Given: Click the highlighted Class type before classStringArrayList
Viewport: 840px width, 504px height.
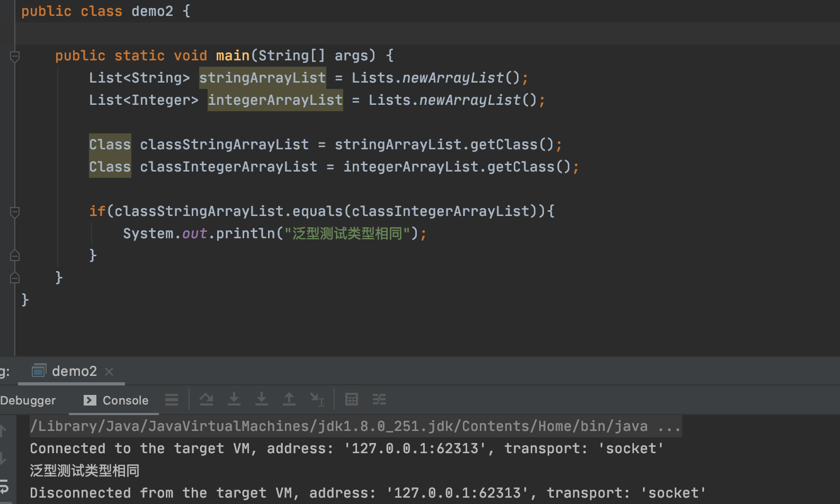Looking at the screenshot, I should coord(110,145).
